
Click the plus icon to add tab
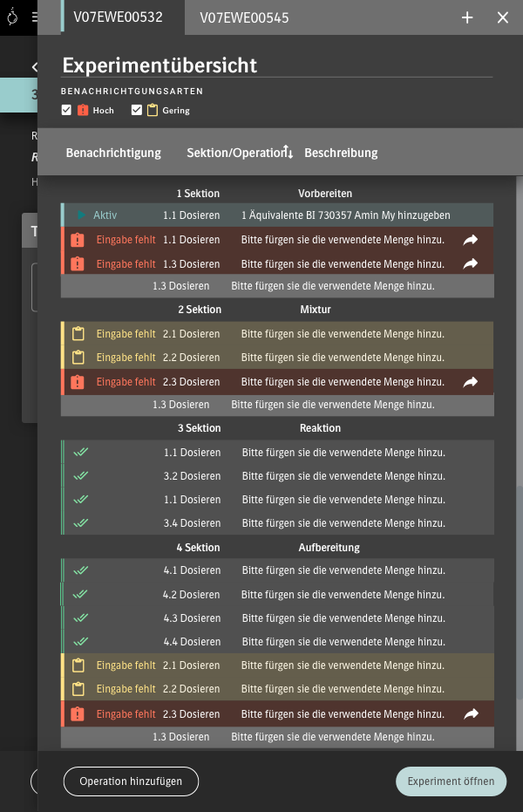pos(467,17)
